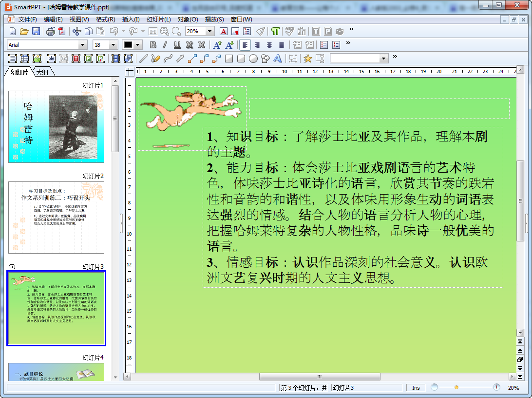Toggle bulleted list formatting
Image resolution: width=532 pixels, height=398 pixels.
(x=324, y=45)
